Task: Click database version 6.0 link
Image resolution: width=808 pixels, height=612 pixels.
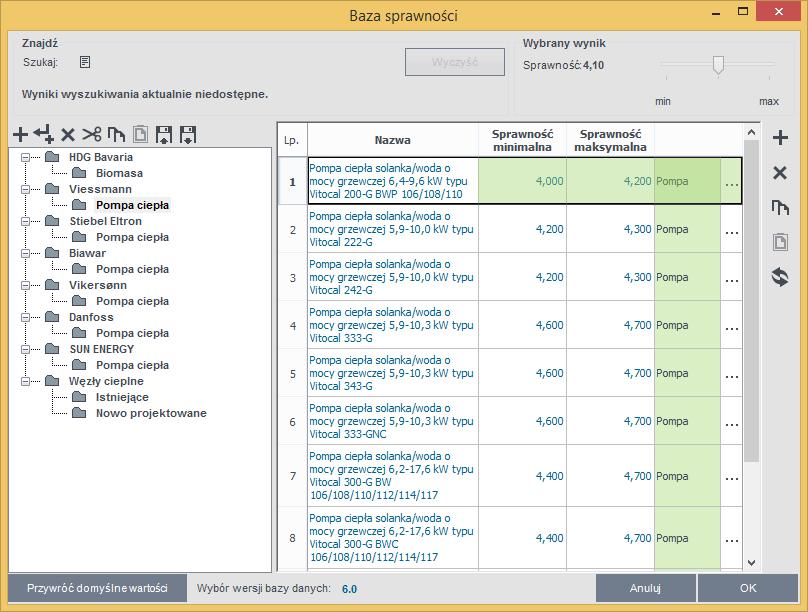Action: click(349, 589)
